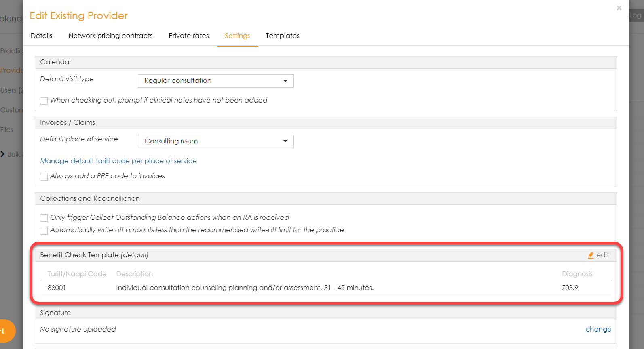Click the edit link for Benefit Check Template
The height and width of the screenshot is (349, 644).
[x=602, y=255]
